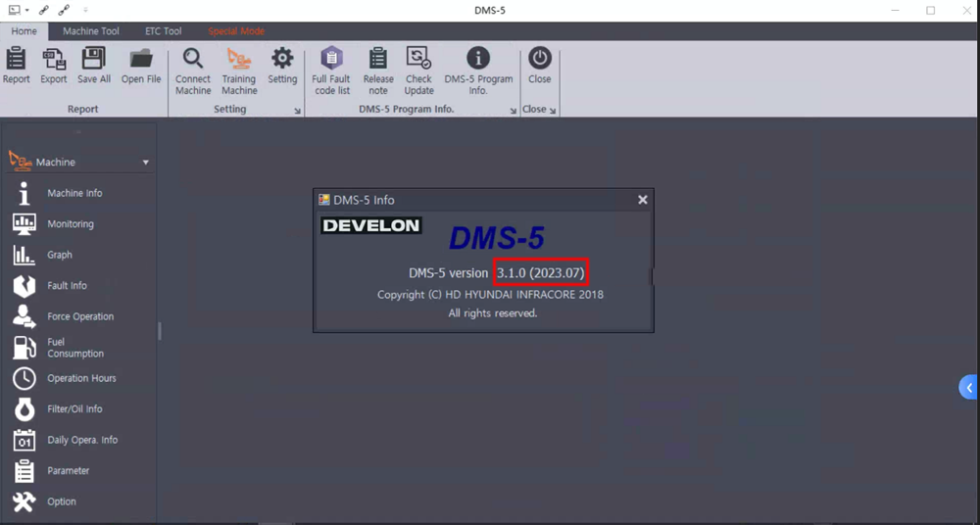Viewport: 980px width, 525px height.
Task: Switch to the Home tab
Action: click(x=24, y=31)
